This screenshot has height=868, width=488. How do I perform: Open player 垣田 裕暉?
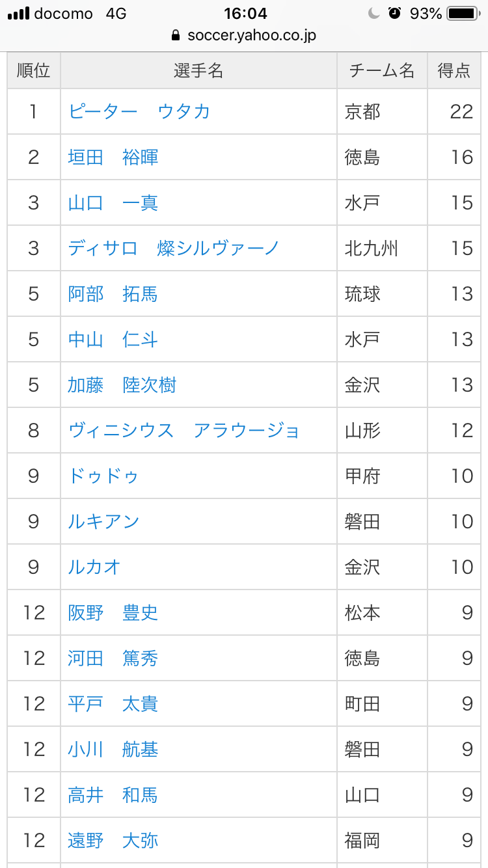[x=113, y=157]
